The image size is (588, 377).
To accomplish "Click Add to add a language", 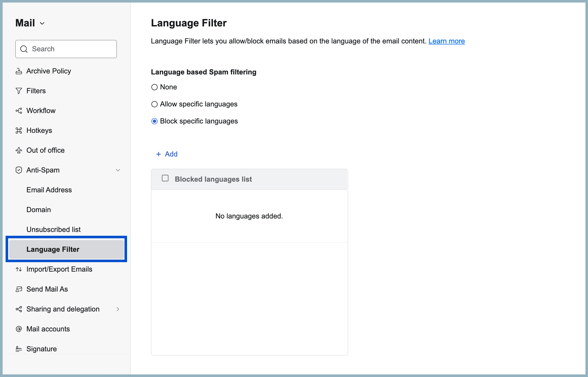I will point(167,154).
